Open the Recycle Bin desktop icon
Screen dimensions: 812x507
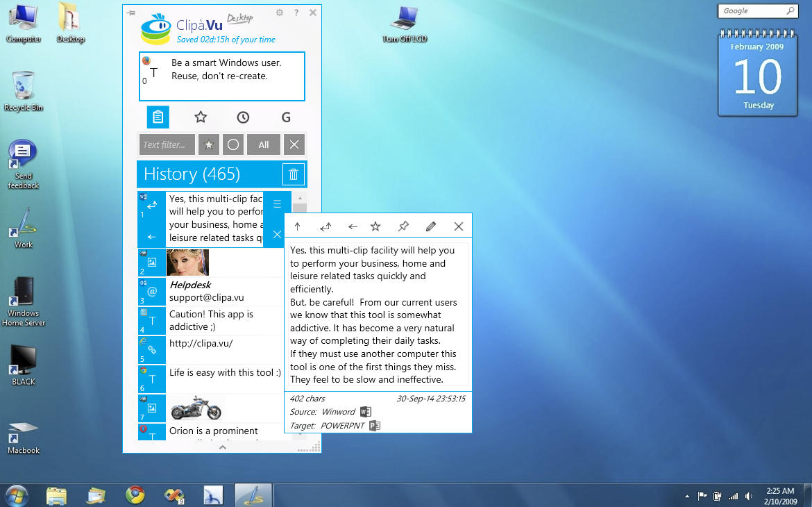click(24, 92)
